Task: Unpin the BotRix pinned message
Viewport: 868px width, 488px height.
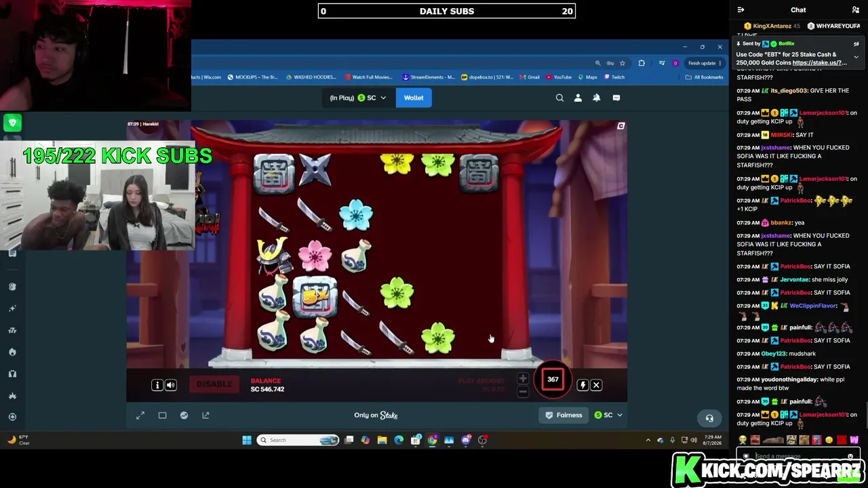Action: click(x=856, y=44)
